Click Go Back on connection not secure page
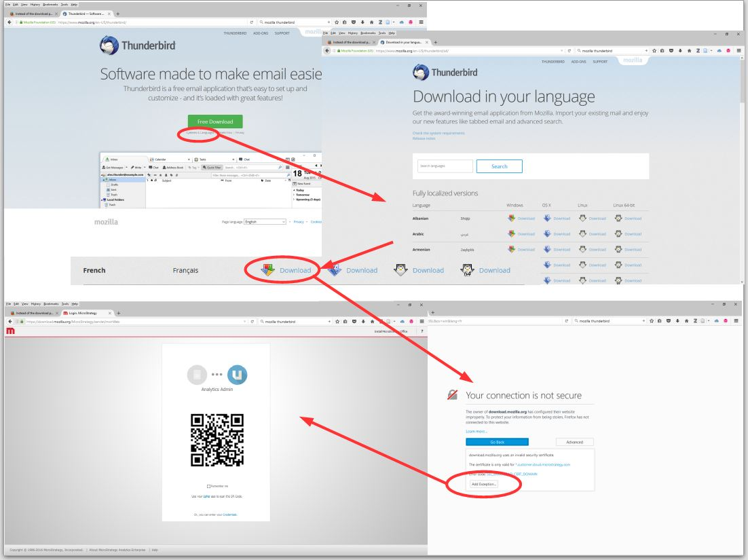Image resolution: width=748 pixels, height=560 pixels. pos(497,442)
